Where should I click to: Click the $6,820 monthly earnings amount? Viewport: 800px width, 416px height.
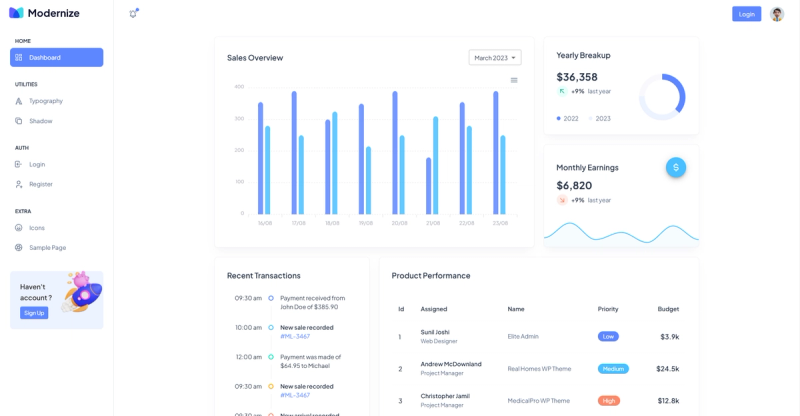tap(574, 185)
